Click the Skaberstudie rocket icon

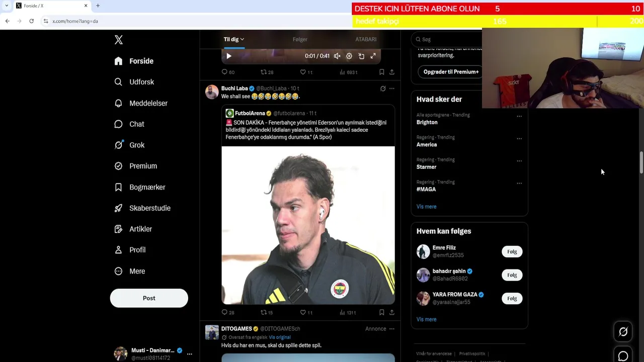coord(118,208)
